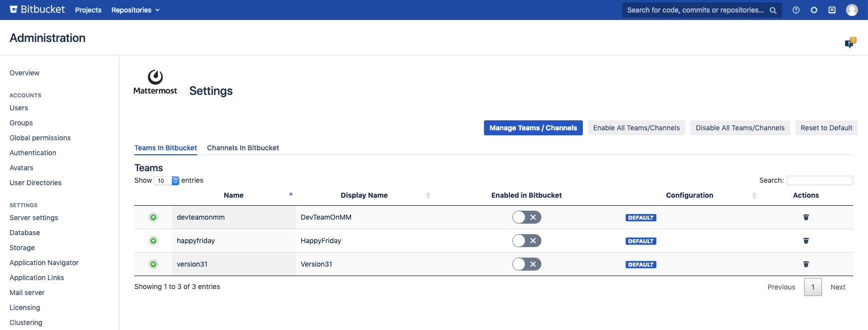Switch on the version31 team toggle

pos(526,264)
